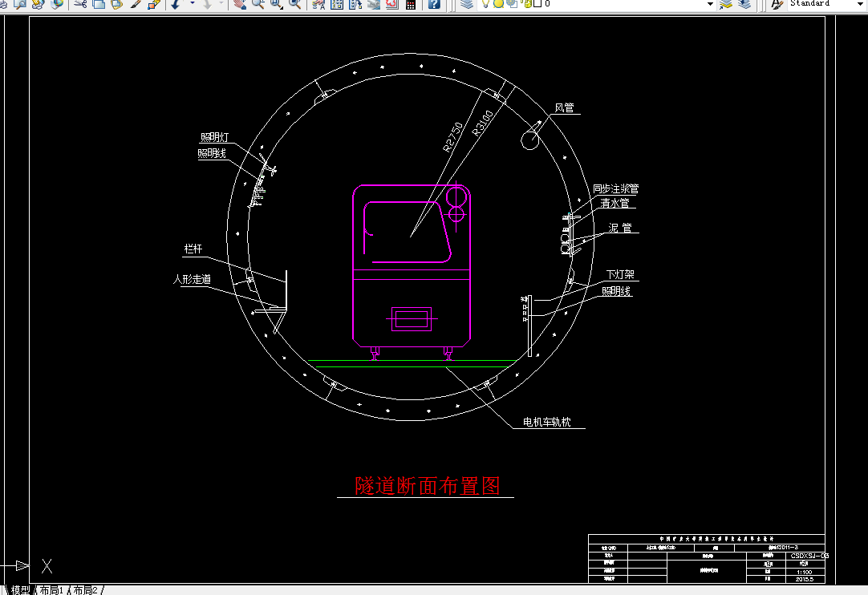Select the 风管 duct circle
The height and width of the screenshot is (595, 868).
[529, 140]
